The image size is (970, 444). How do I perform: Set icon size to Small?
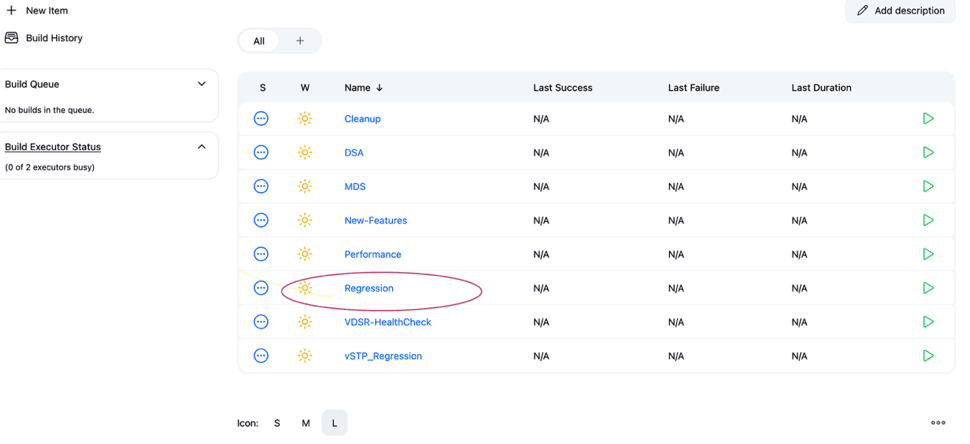coord(277,423)
